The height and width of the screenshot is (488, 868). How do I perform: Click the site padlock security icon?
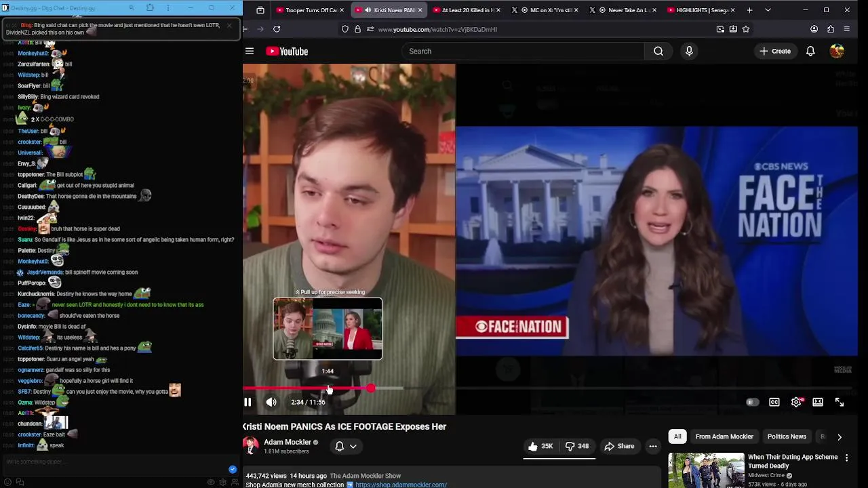coord(357,29)
